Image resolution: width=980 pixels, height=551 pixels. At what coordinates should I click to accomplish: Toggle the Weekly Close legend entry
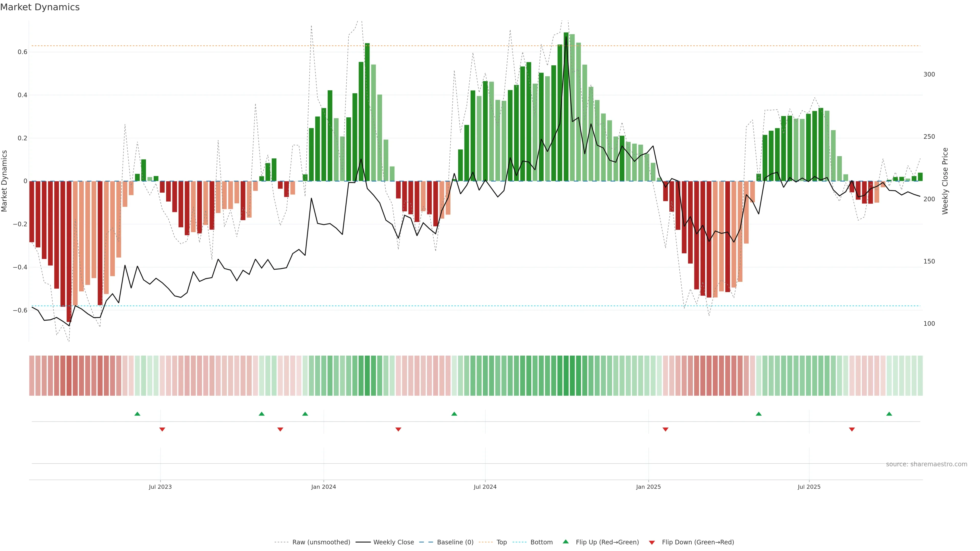click(393, 542)
